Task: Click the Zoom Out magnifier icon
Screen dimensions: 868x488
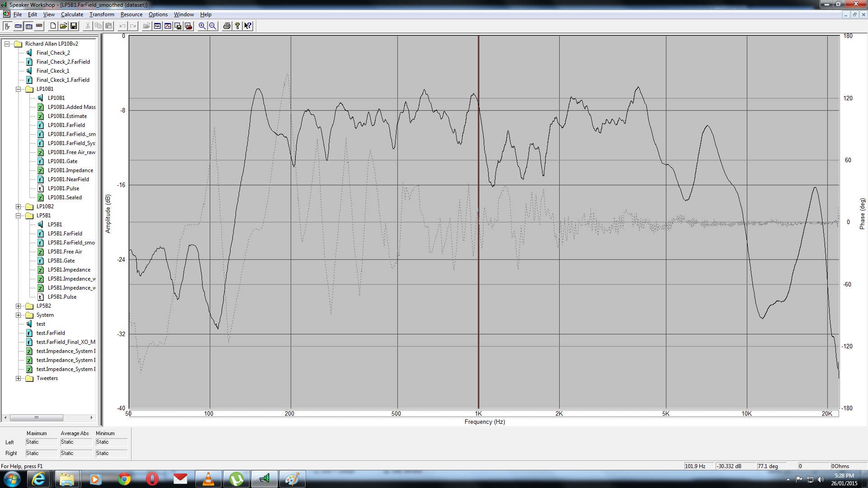Action: [212, 26]
